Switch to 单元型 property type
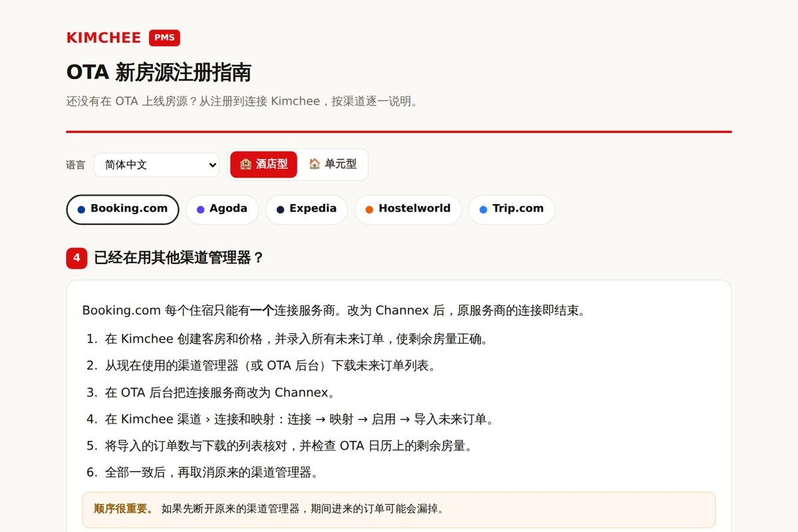Viewport: 798px width, 532px height. [332, 164]
